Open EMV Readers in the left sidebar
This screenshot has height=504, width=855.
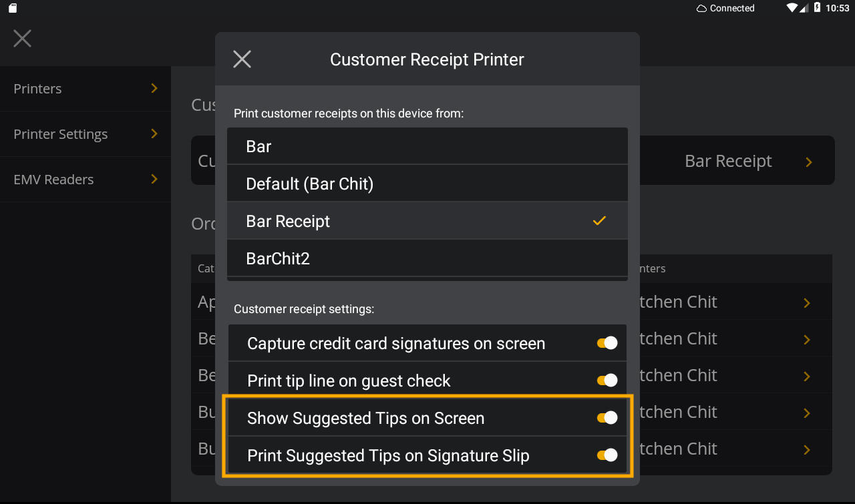pos(85,180)
